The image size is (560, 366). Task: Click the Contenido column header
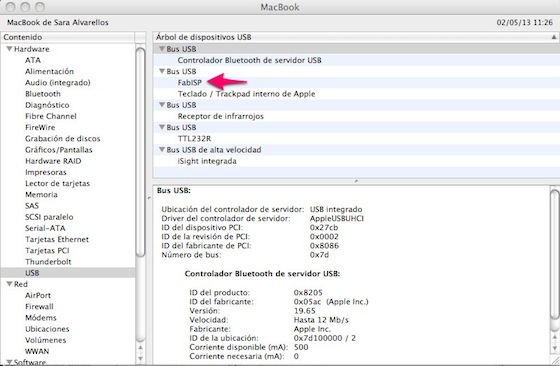(x=68, y=37)
